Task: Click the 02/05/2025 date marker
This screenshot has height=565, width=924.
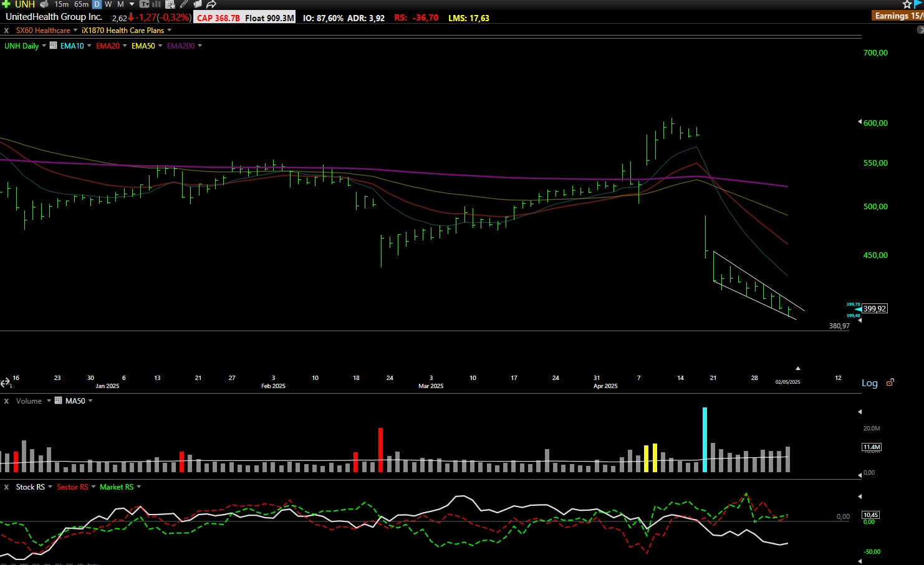Action: click(787, 382)
